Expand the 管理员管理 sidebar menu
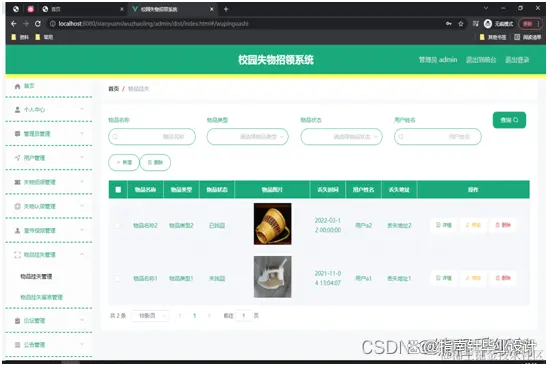548x366 pixels. pos(82,133)
